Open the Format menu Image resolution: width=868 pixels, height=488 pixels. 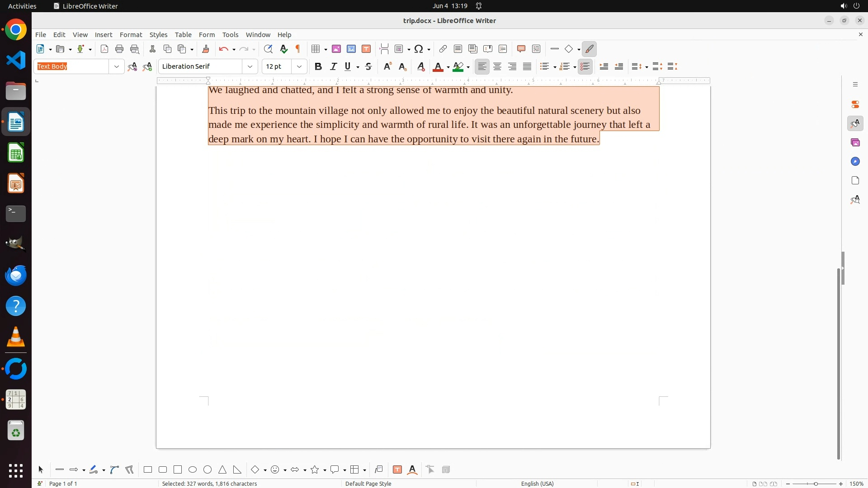[131, 35]
